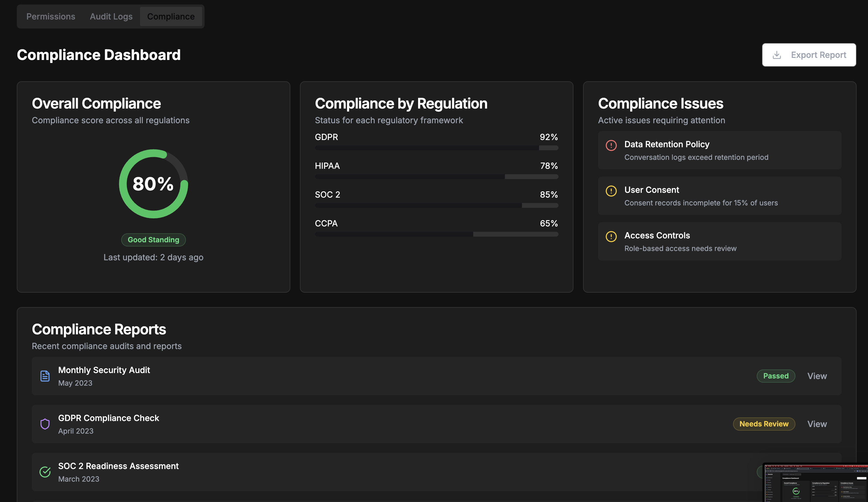Click the warning icon beside User Consent
868x502 pixels.
coord(611,190)
